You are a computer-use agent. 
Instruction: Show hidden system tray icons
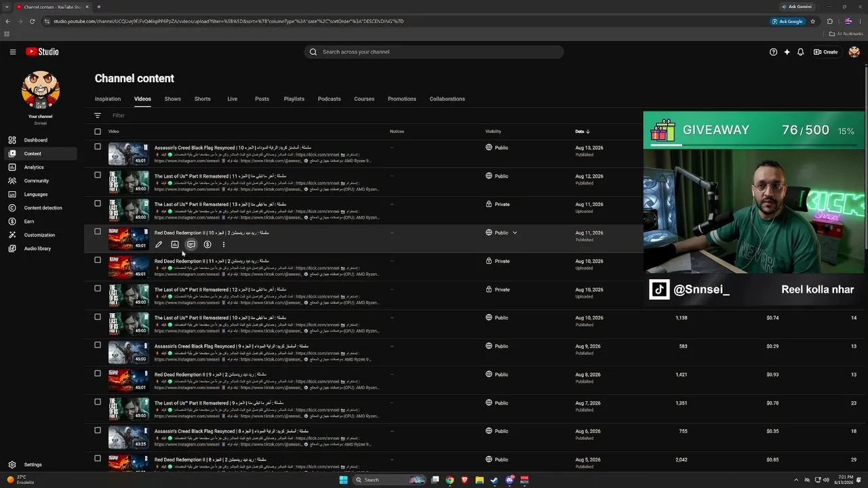(x=796, y=480)
